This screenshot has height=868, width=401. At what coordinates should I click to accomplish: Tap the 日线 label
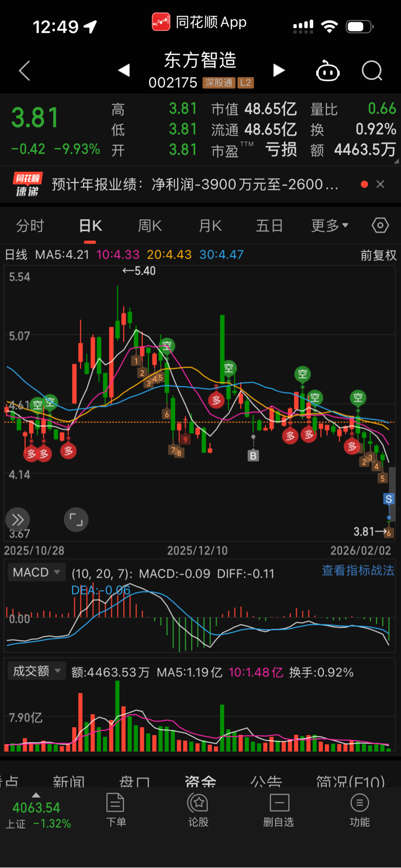[16, 255]
